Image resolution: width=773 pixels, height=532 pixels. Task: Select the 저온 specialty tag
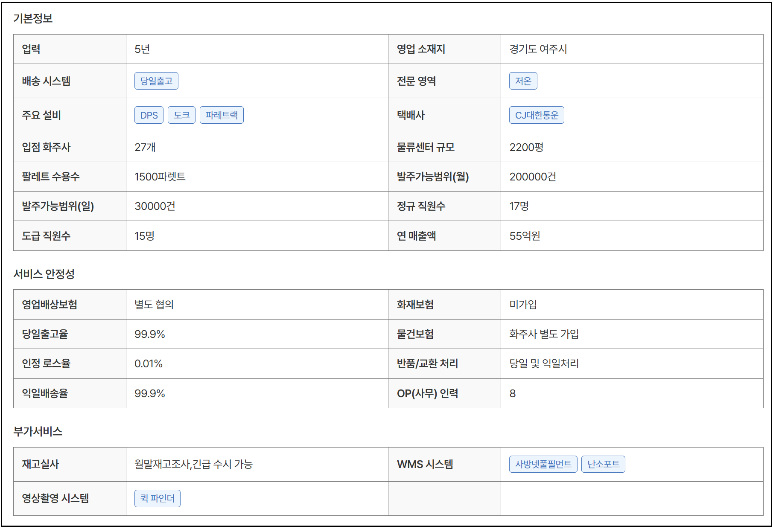[x=523, y=81]
